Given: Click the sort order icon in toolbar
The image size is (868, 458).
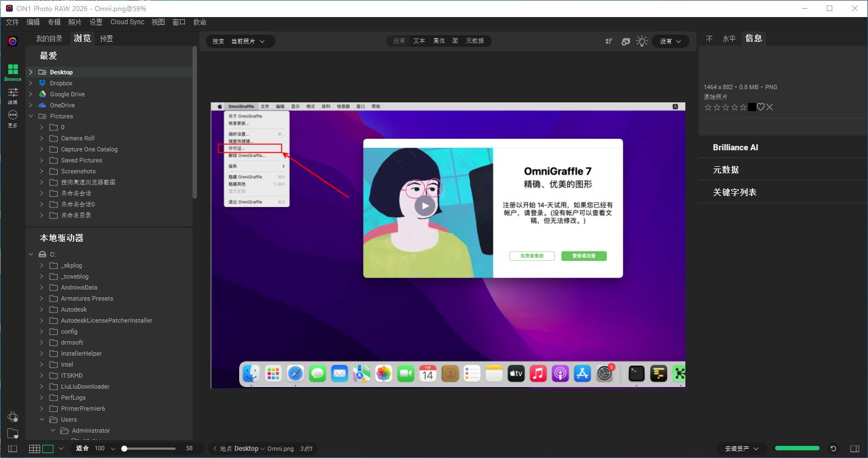Looking at the screenshot, I should click(x=609, y=41).
